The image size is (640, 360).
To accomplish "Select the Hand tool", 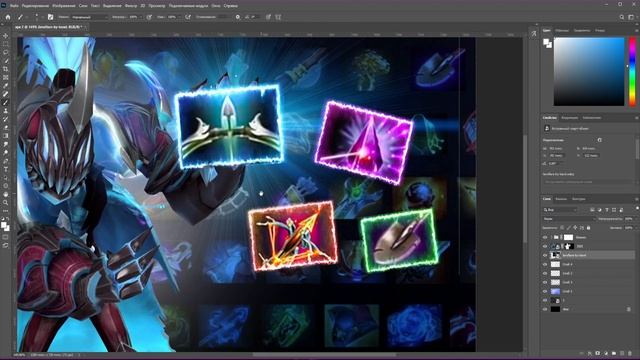I will [x=6, y=194].
